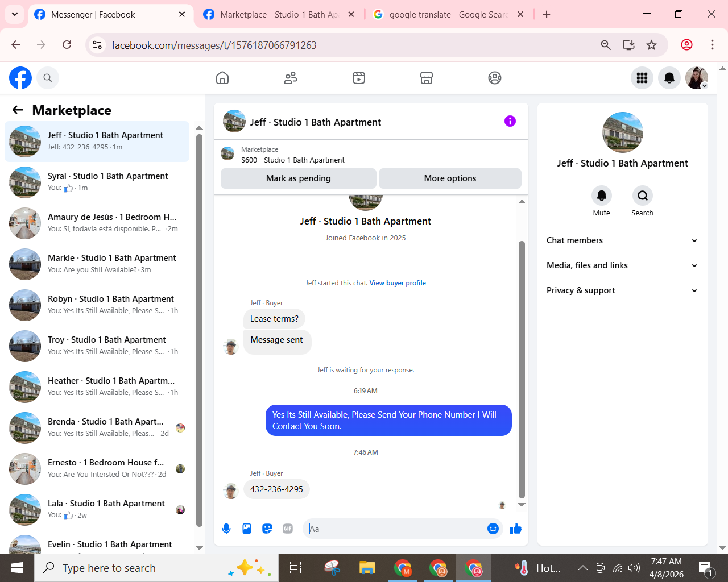Expand Media, files and links section

(x=622, y=265)
